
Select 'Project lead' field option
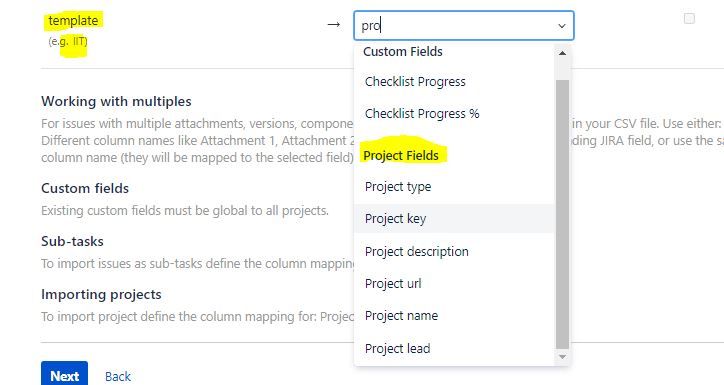tap(454, 348)
